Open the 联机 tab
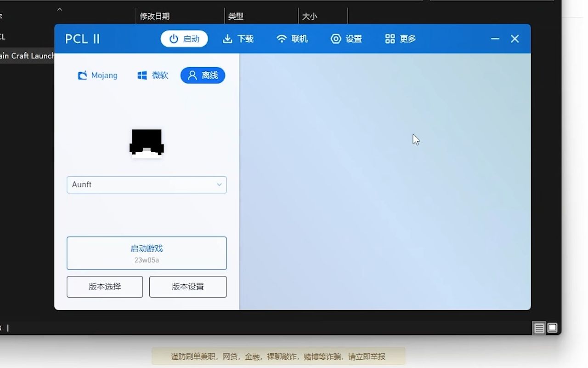 pos(292,39)
